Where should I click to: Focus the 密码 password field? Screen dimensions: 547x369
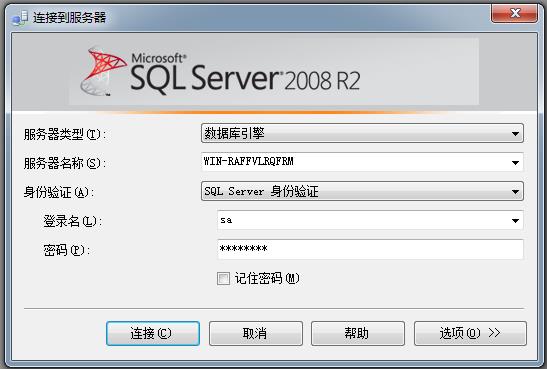(x=370, y=249)
